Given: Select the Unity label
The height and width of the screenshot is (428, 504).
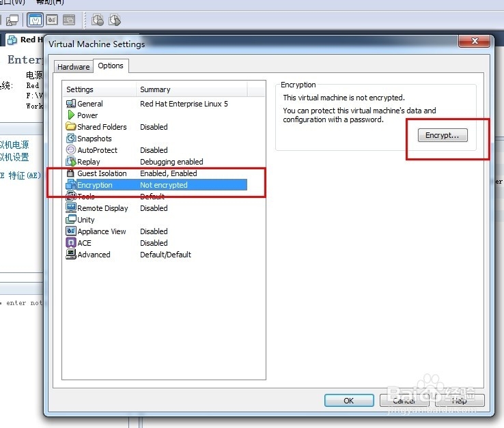Looking at the screenshot, I should (x=86, y=220).
